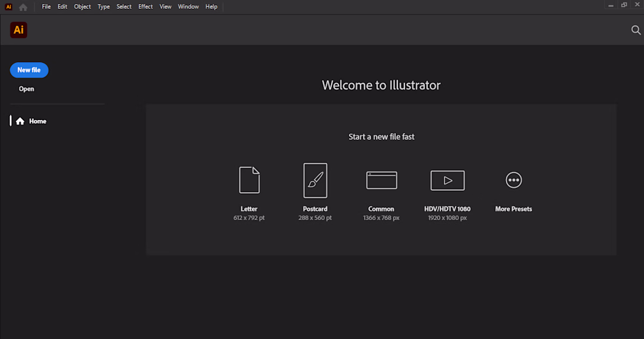Open the Select menu
This screenshot has width=644, height=339.
tap(124, 6)
